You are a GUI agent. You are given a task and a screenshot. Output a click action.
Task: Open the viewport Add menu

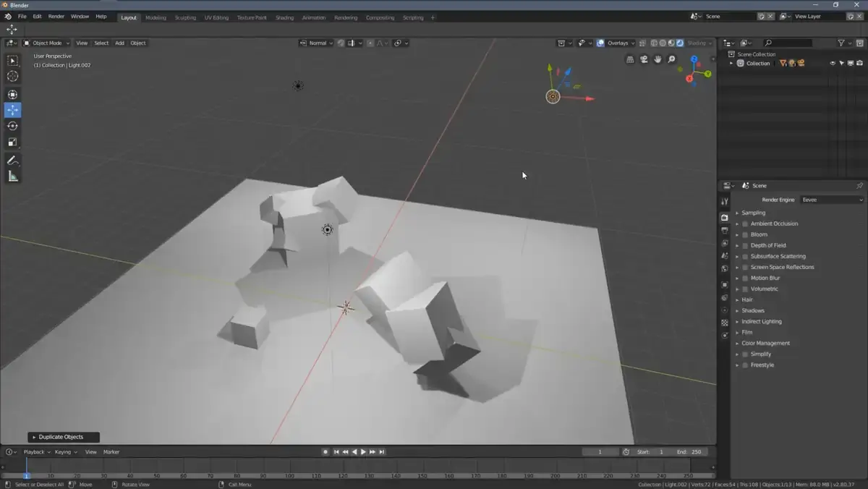[119, 43]
